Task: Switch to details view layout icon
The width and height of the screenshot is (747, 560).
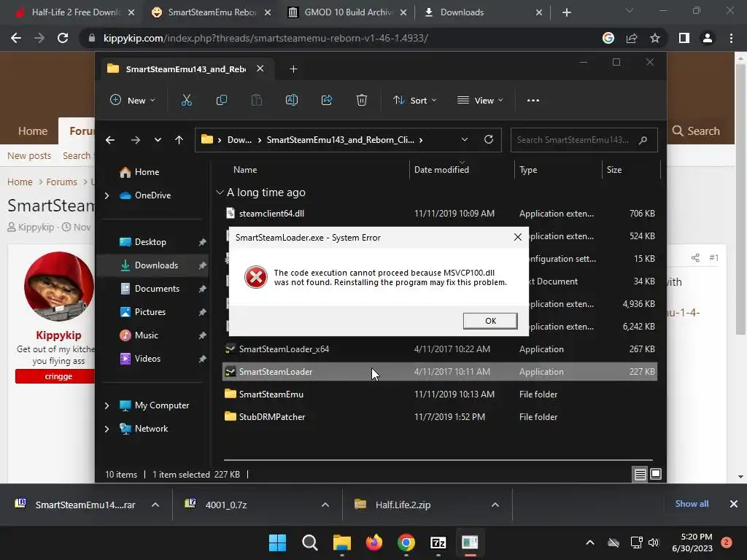Action: click(x=640, y=474)
